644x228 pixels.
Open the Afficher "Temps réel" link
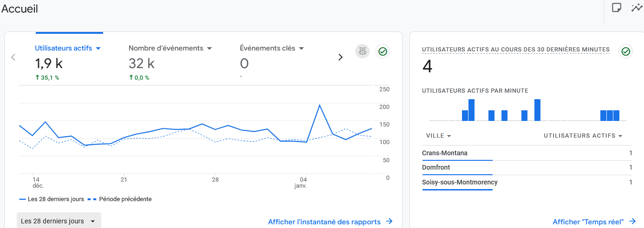(x=588, y=222)
